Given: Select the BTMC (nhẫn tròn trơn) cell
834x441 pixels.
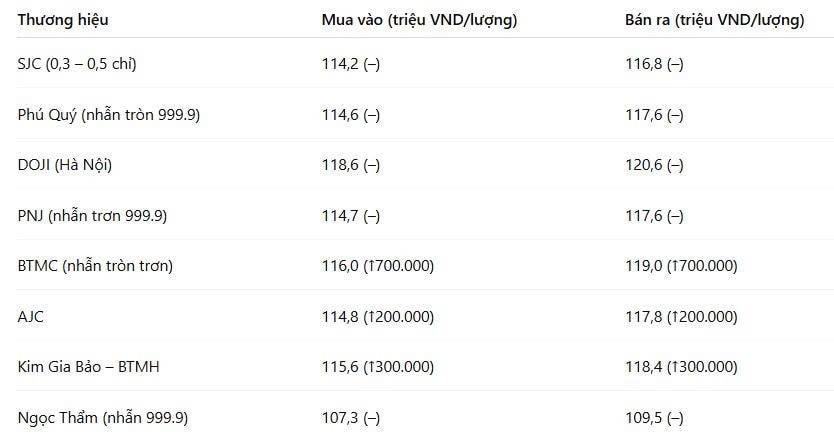Looking at the screenshot, I should coord(95,265).
